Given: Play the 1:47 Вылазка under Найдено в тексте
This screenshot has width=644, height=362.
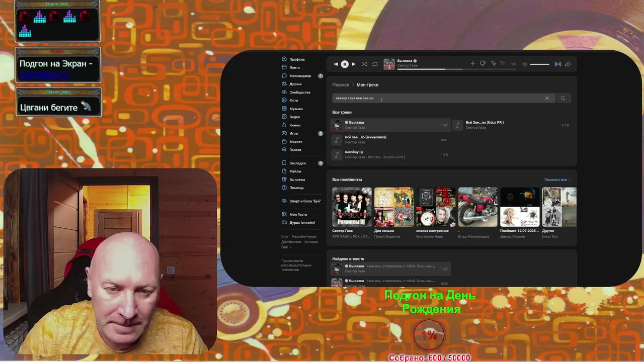Looking at the screenshot, I should tap(390, 268).
